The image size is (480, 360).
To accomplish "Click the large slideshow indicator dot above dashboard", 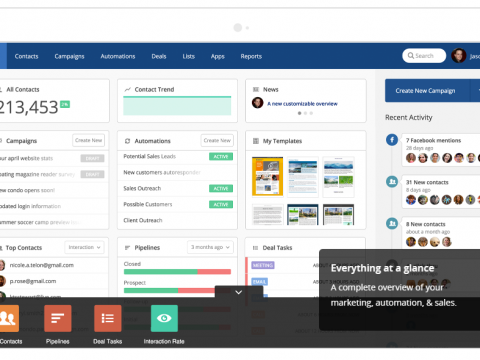I will click(238, 28).
